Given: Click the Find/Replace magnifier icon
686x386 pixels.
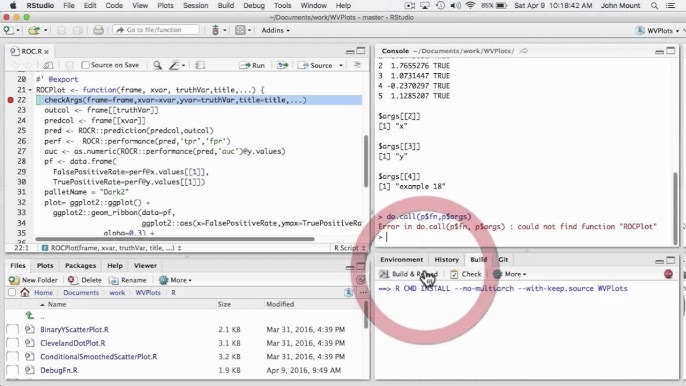Looking at the screenshot, I should pyautogui.click(x=158, y=65).
